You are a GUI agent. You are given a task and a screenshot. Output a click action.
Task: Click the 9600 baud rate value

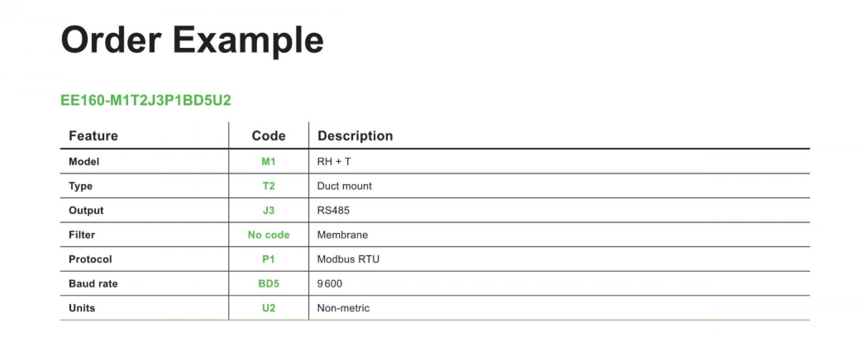tap(330, 283)
